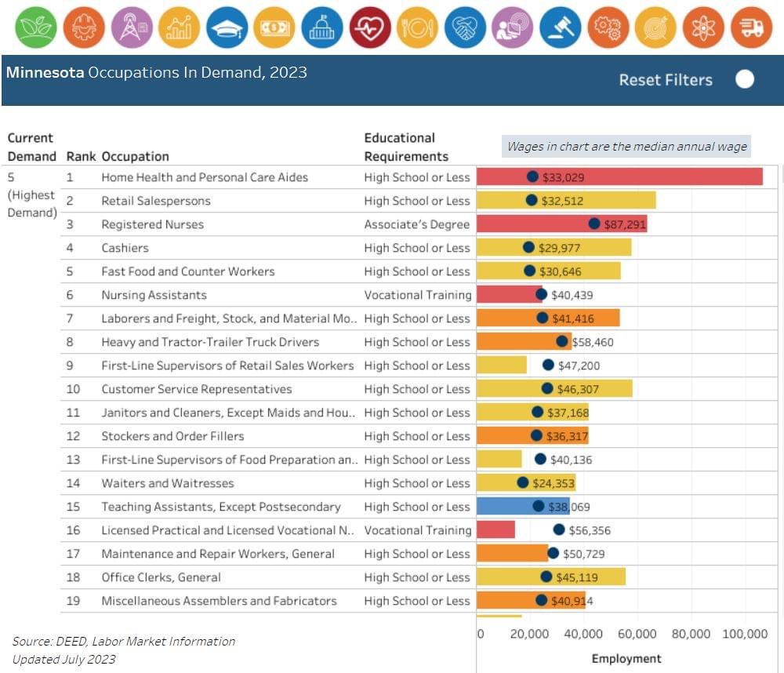The image size is (784, 673).
Task: Select the Nursing Assistants occupation
Action: click(154, 295)
